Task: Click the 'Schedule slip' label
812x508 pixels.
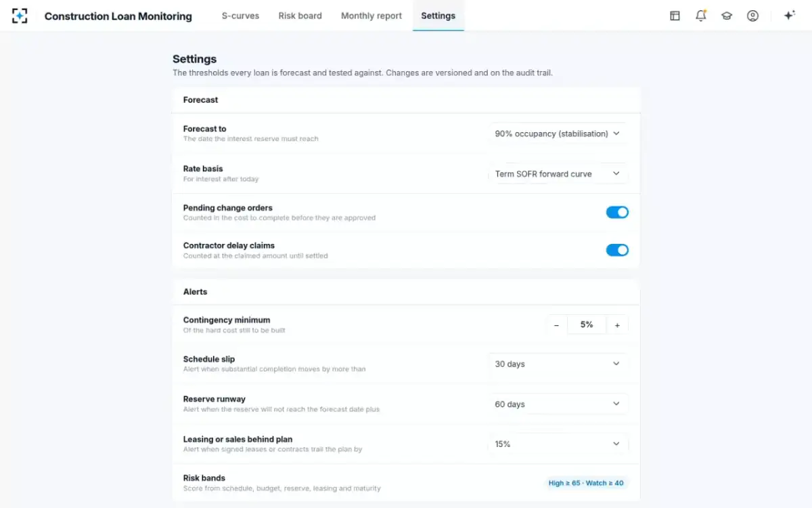Action: [x=209, y=359]
